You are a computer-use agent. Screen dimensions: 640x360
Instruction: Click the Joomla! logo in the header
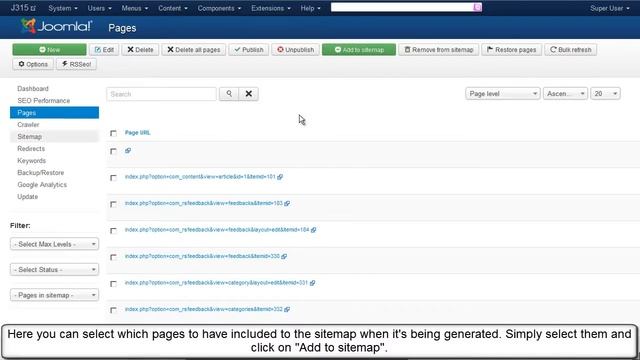click(57, 27)
